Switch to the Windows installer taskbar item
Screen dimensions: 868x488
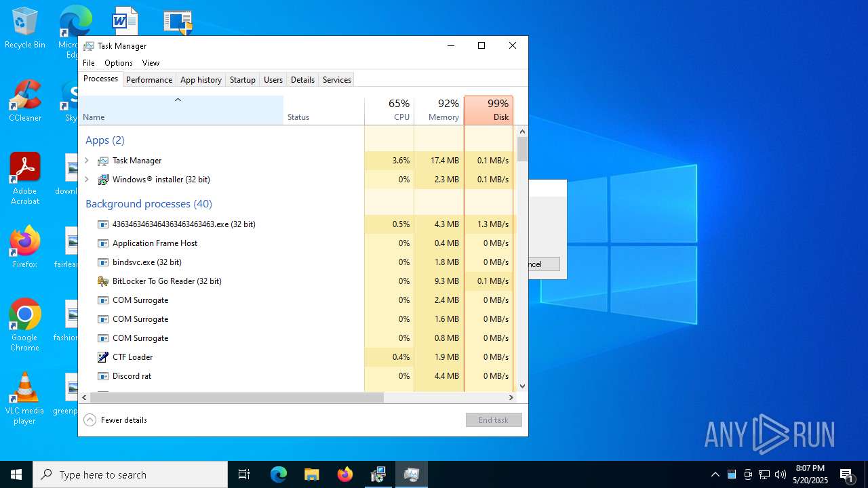[378, 474]
